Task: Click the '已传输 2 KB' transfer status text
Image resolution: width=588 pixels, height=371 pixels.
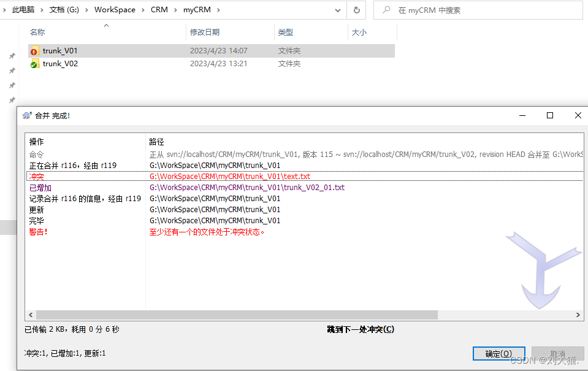Action: coord(72,329)
